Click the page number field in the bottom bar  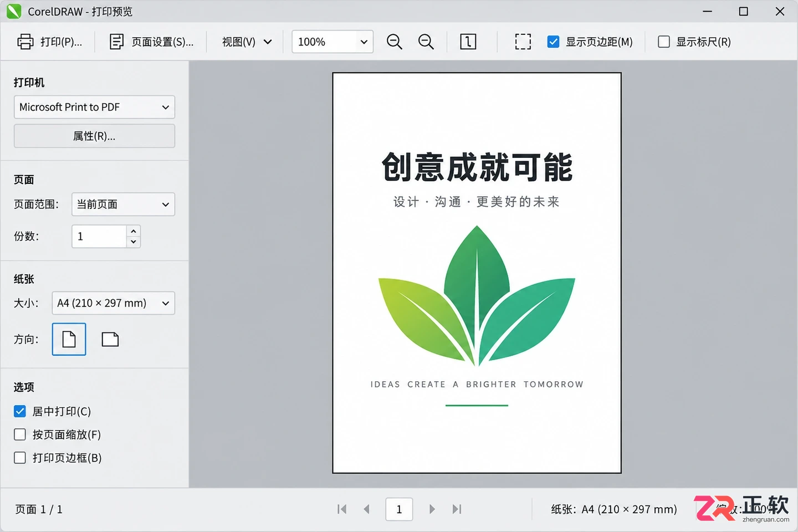399,509
